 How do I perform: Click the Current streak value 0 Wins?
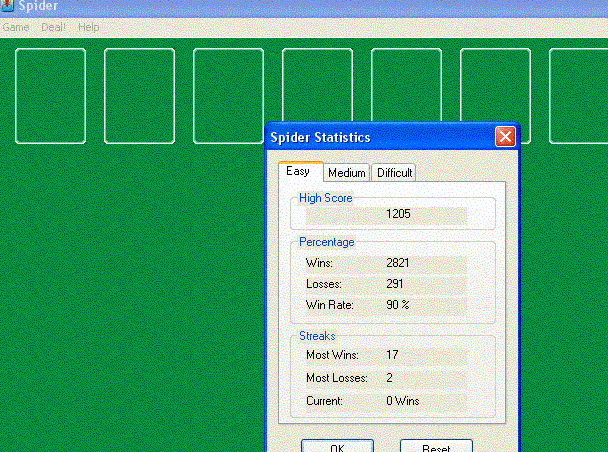point(402,401)
